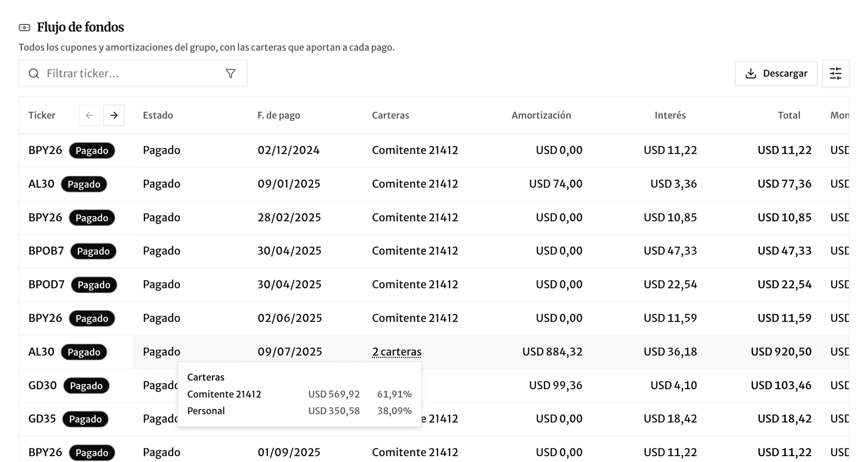Image resolution: width=868 pixels, height=462 pixels.
Task: Click the Estado column header
Action: (158, 115)
